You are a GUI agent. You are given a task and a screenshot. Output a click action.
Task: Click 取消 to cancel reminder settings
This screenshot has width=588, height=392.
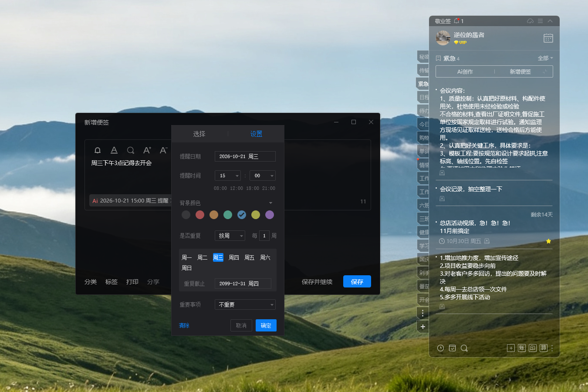(241, 325)
